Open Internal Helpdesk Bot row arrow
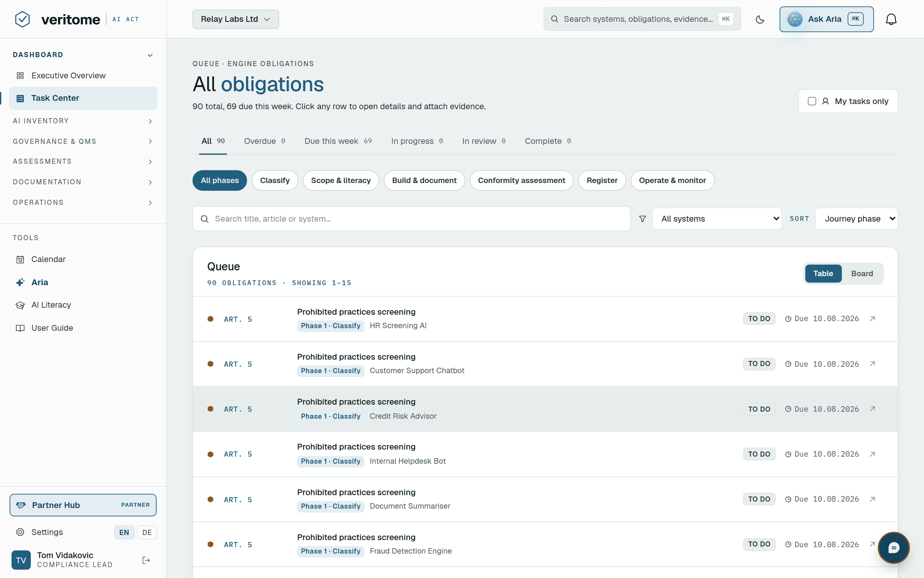Screen dimensions: 924x578 [x=872, y=454]
